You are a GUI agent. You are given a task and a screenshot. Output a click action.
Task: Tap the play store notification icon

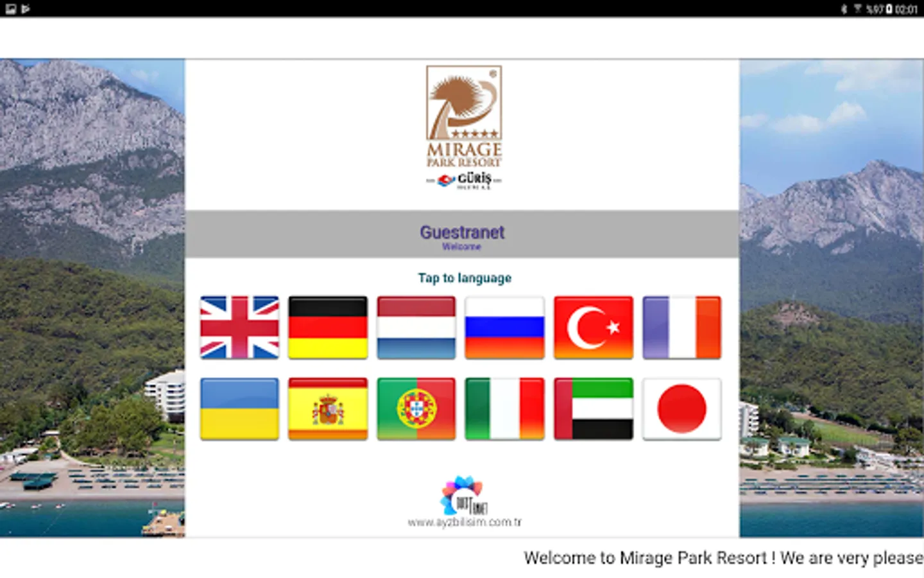pos(26,9)
